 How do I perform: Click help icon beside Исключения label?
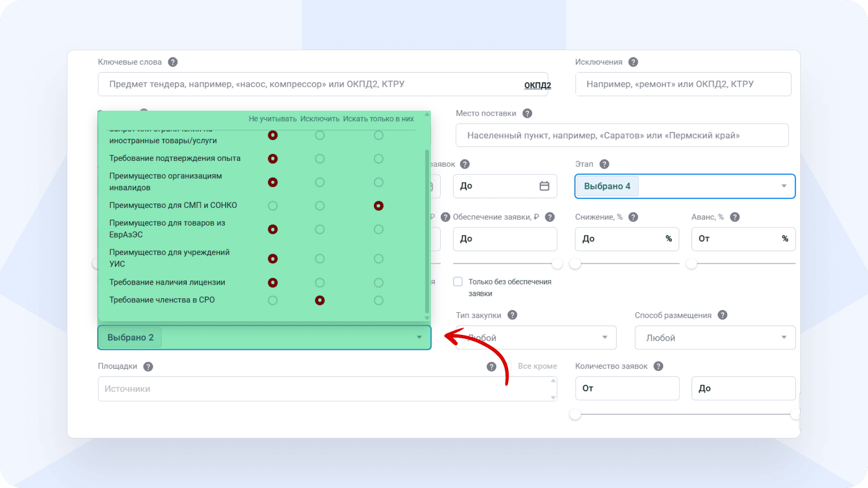633,62
